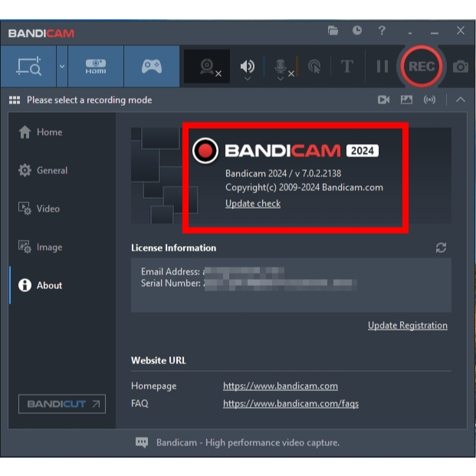Open screen recording mode dropdown arrow
This screenshot has width=476, height=476.
62,66
